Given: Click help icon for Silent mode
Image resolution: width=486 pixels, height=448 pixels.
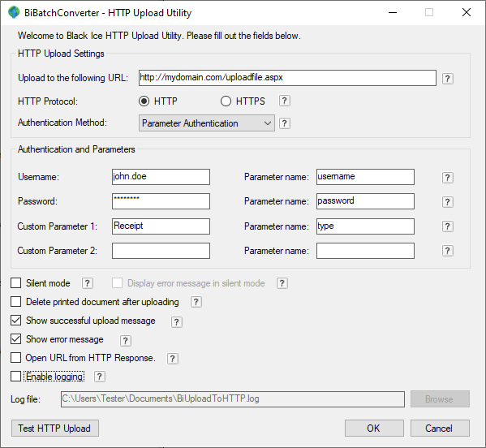Looking at the screenshot, I should tap(87, 283).
